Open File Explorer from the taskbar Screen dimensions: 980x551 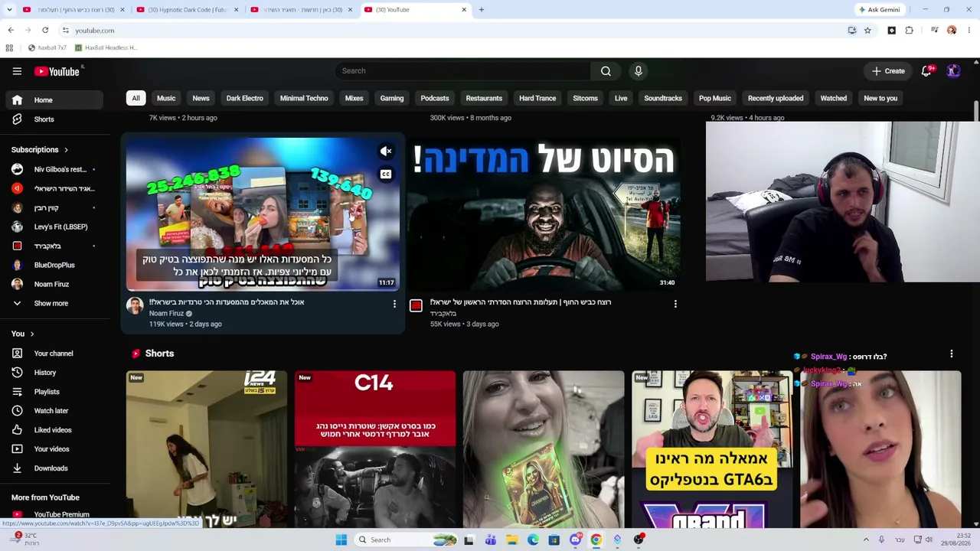click(511, 540)
